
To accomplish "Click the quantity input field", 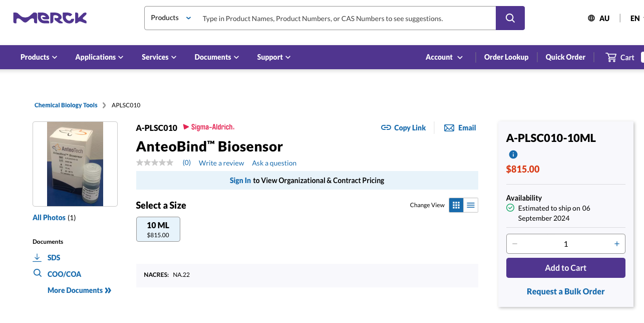I will click(566, 244).
